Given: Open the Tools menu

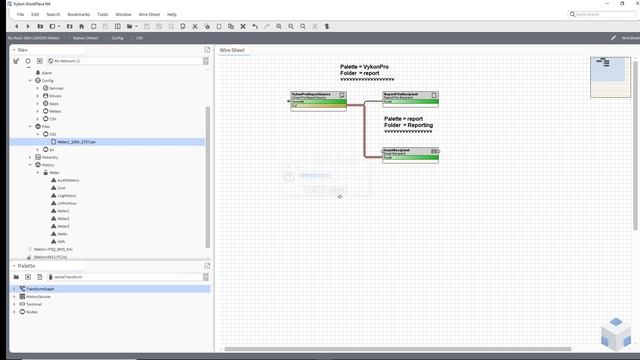Looking at the screenshot, I should 103,14.
